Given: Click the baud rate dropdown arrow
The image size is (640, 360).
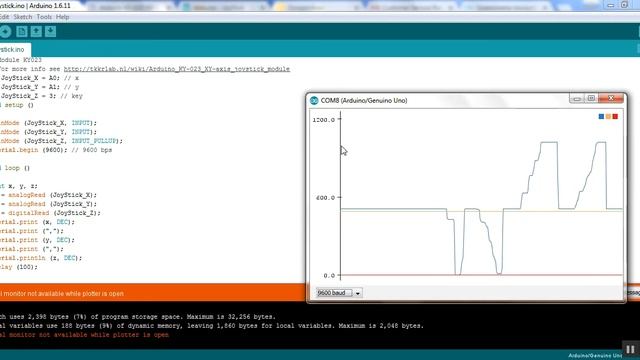Looking at the screenshot, I should (358, 293).
